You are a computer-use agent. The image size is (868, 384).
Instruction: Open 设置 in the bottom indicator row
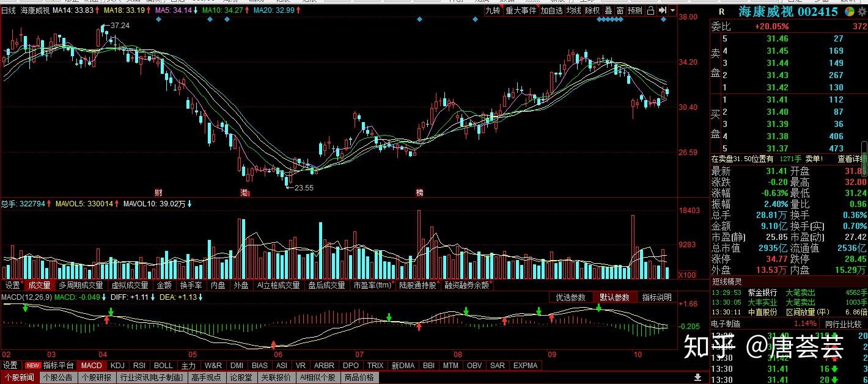pyautogui.click(x=10, y=366)
